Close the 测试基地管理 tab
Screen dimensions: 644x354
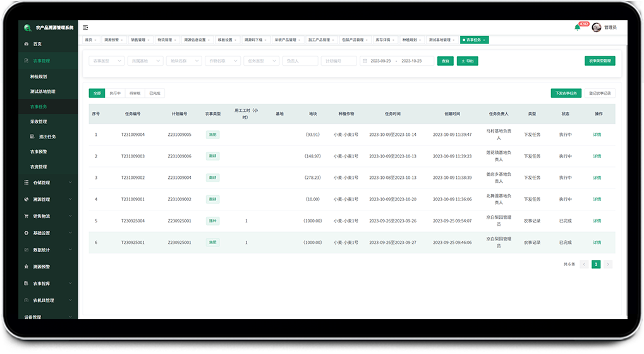click(454, 40)
